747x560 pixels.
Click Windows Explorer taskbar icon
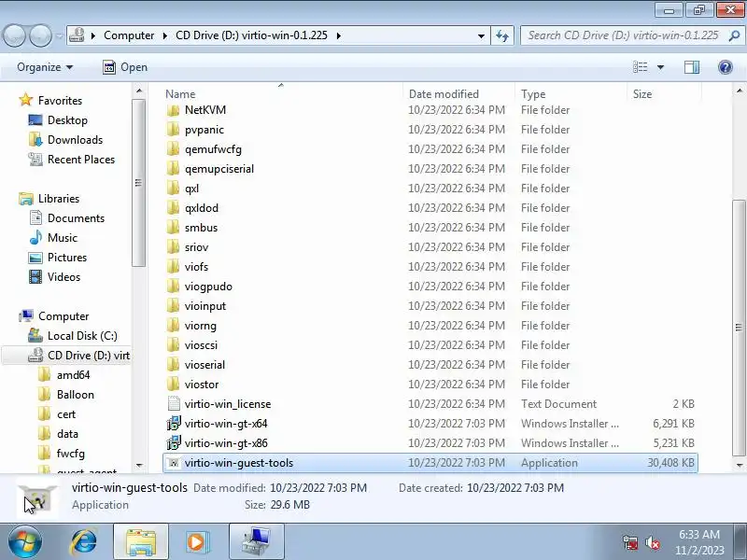(141, 542)
